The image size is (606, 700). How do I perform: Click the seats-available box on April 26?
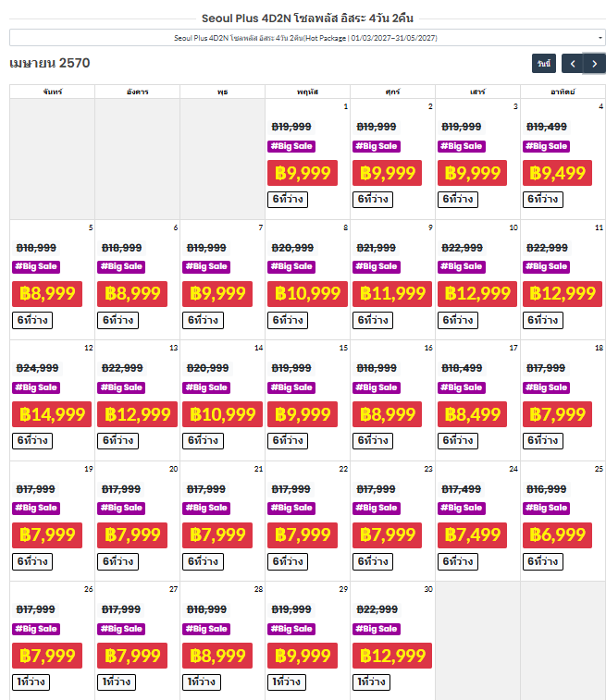(x=31, y=682)
